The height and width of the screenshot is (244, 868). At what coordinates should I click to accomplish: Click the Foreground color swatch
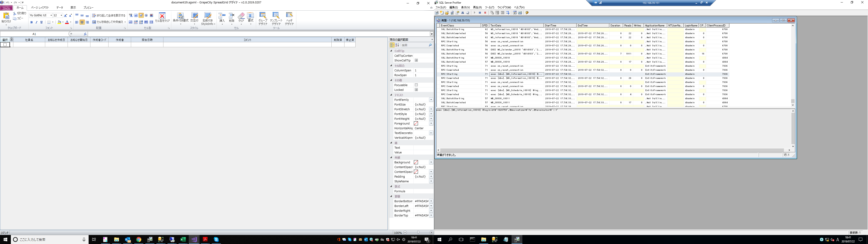416,123
